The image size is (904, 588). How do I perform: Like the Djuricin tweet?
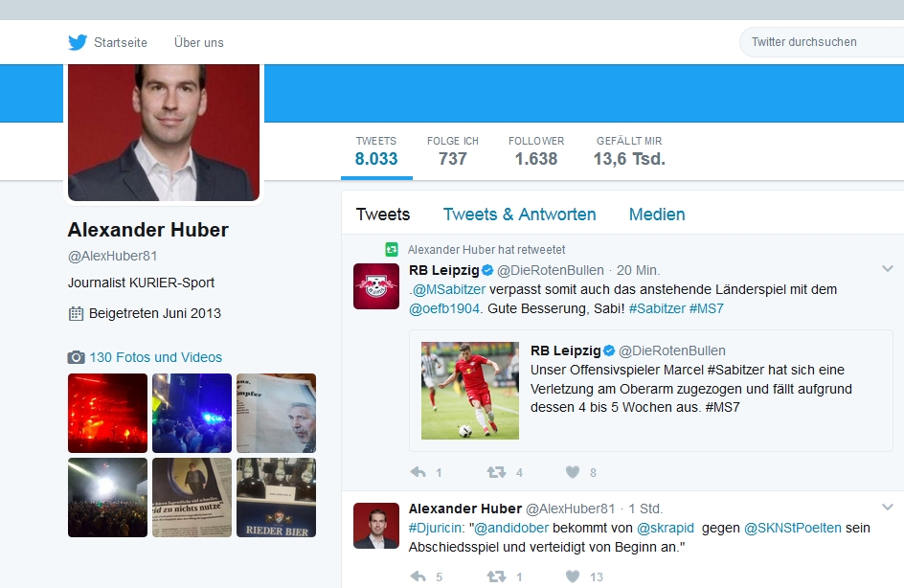[573, 577]
